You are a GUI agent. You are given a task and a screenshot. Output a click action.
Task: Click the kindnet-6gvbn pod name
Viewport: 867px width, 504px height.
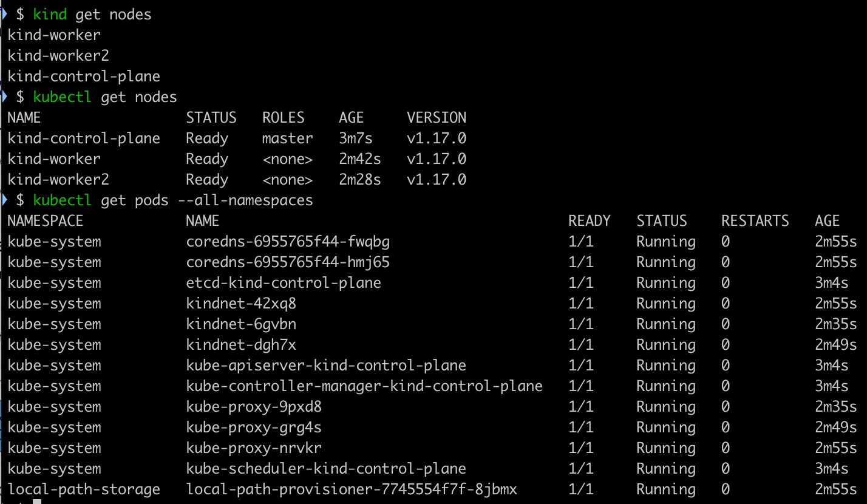pos(241,324)
